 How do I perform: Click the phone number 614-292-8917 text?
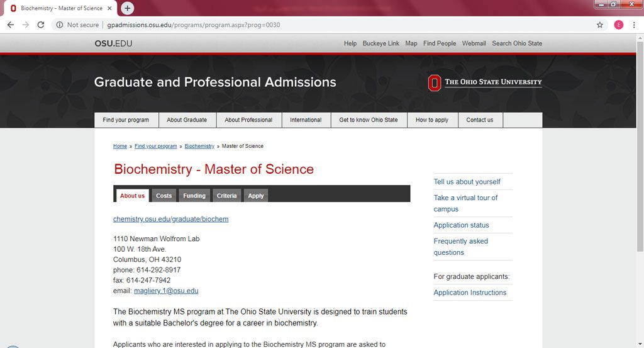click(x=158, y=270)
